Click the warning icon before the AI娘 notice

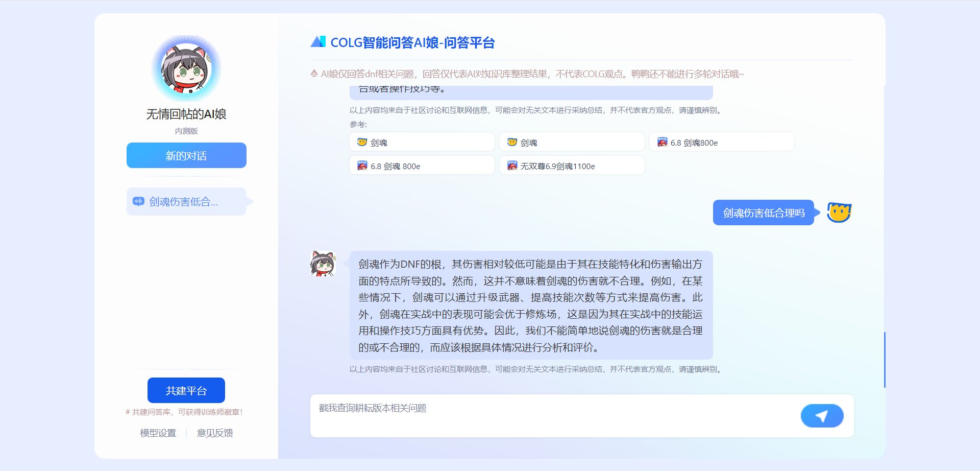pos(314,74)
